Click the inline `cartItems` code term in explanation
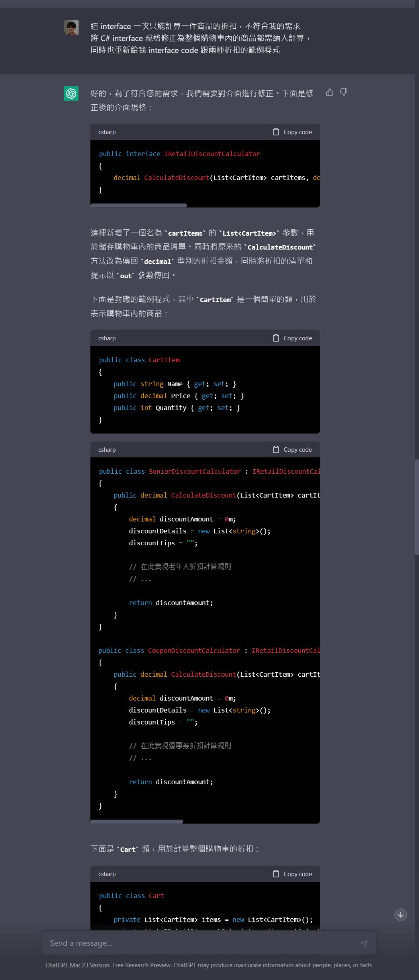 coord(185,233)
